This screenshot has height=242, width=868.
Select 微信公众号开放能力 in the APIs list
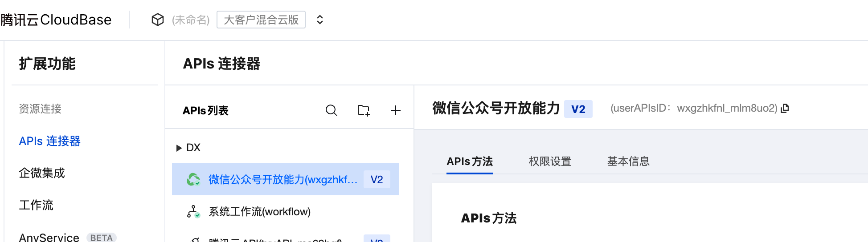(x=286, y=179)
